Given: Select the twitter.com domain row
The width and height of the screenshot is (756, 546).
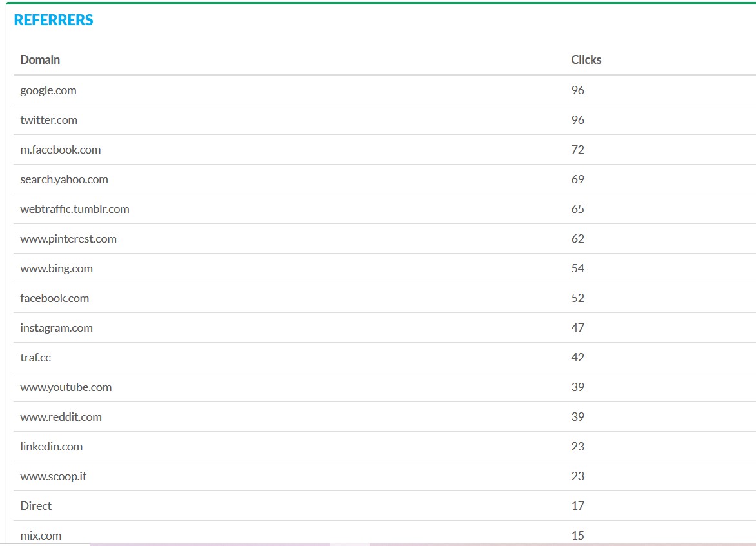Looking at the screenshot, I should coord(49,120).
